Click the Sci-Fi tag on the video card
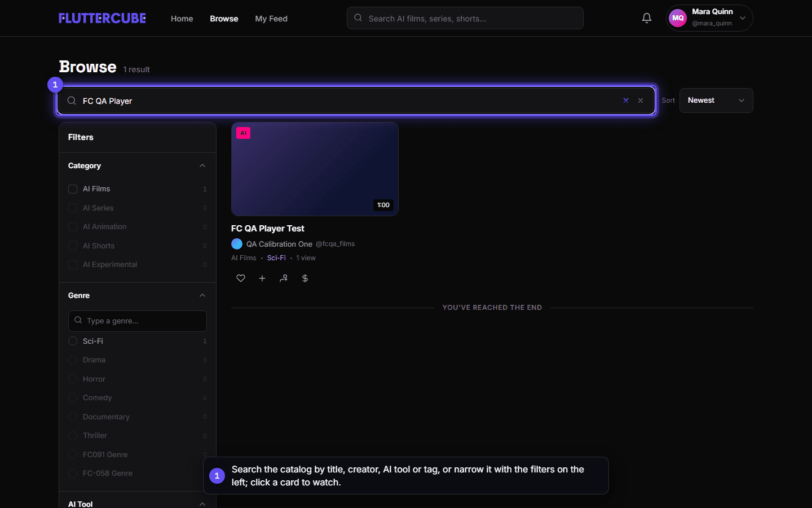 [276, 258]
